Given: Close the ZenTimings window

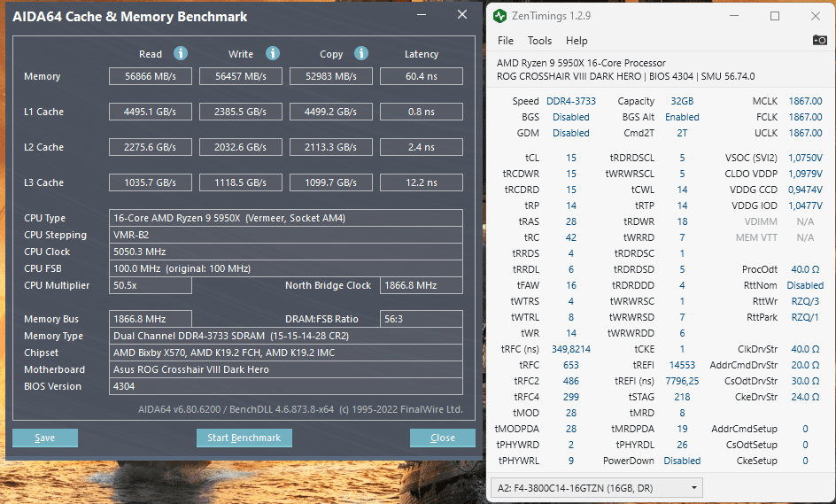Looking at the screenshot, I should coord(816,16).
